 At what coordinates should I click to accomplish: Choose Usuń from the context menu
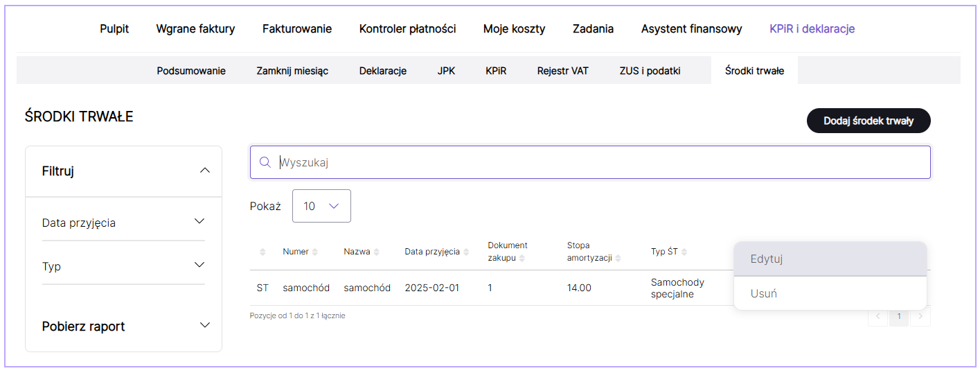pyautogui.click(x=830, y=293)
